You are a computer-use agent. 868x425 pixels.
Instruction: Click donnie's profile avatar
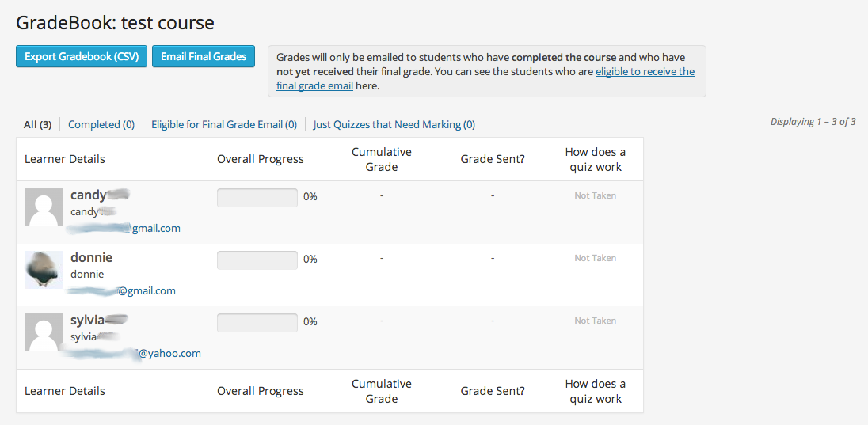(x=44, y=270)
